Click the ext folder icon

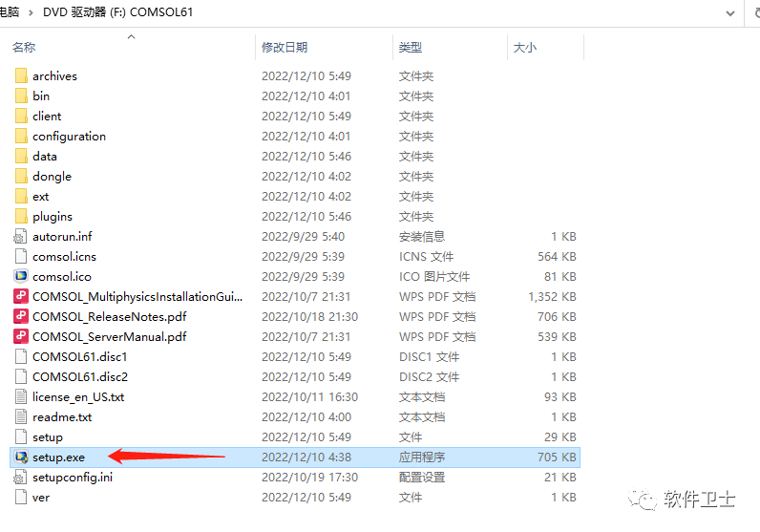coord(21,197)
